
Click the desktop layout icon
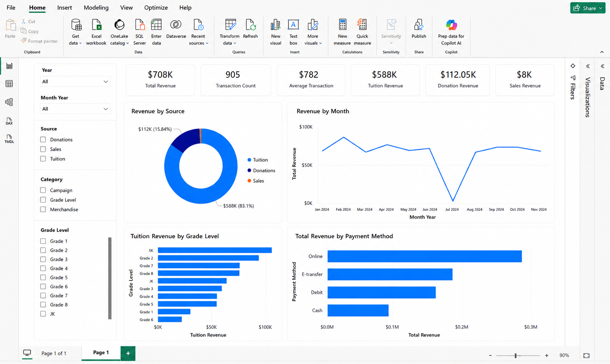tap(27, 353)
